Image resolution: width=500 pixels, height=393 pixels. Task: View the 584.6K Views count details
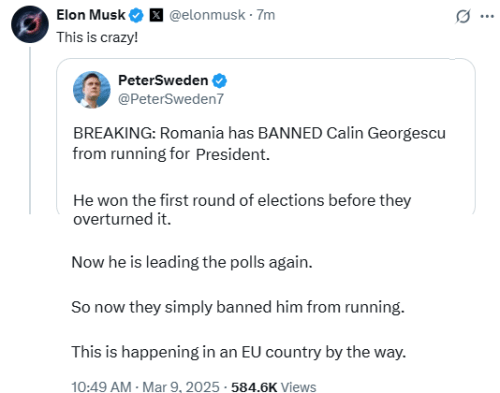coord(274,387)
